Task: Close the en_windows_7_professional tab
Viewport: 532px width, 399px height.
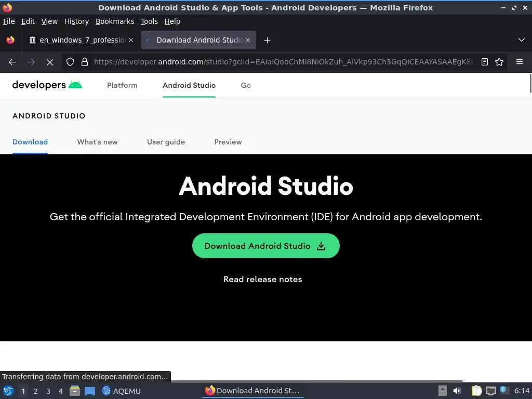Action: point(131,40)
